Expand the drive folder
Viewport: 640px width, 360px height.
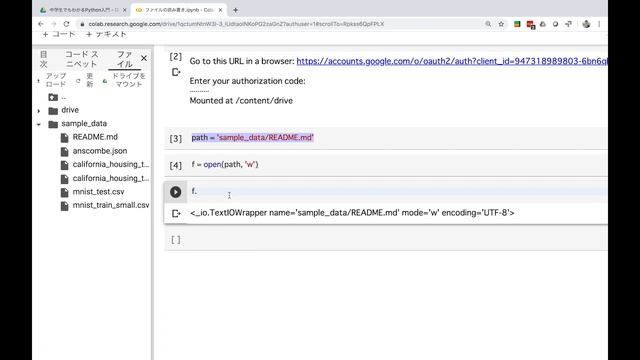point(39,111)
